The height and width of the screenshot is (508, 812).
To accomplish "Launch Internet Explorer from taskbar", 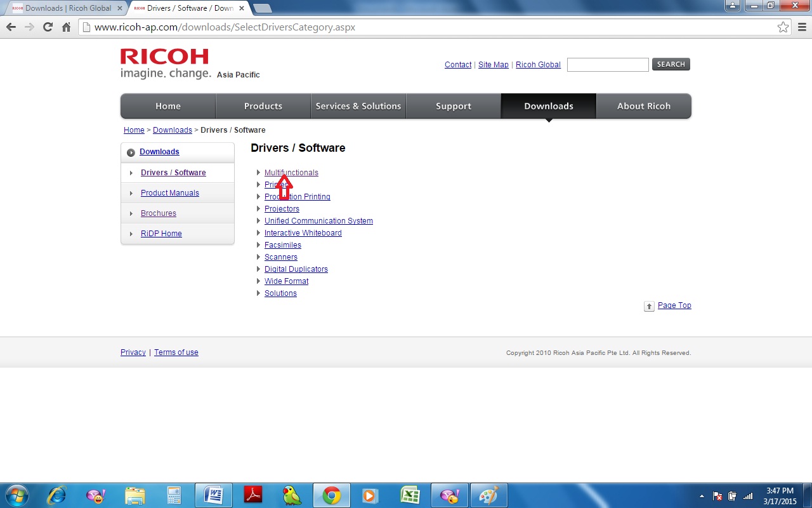I will coord(56,495).
